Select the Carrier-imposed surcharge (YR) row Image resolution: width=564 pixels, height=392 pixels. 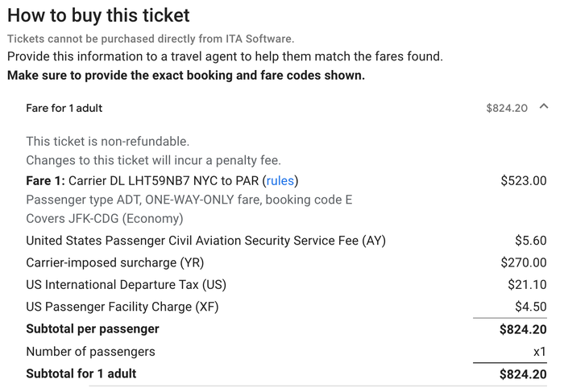(286, 262)
